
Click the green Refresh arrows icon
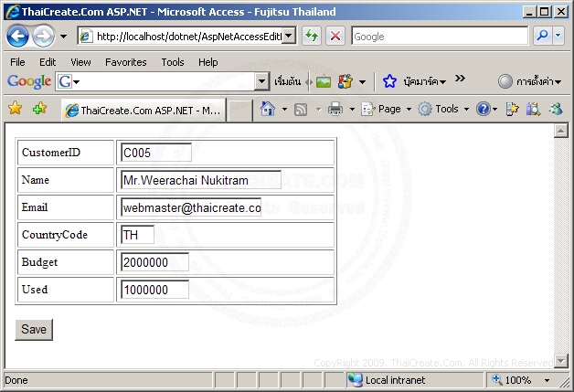(x=312, y=36)
